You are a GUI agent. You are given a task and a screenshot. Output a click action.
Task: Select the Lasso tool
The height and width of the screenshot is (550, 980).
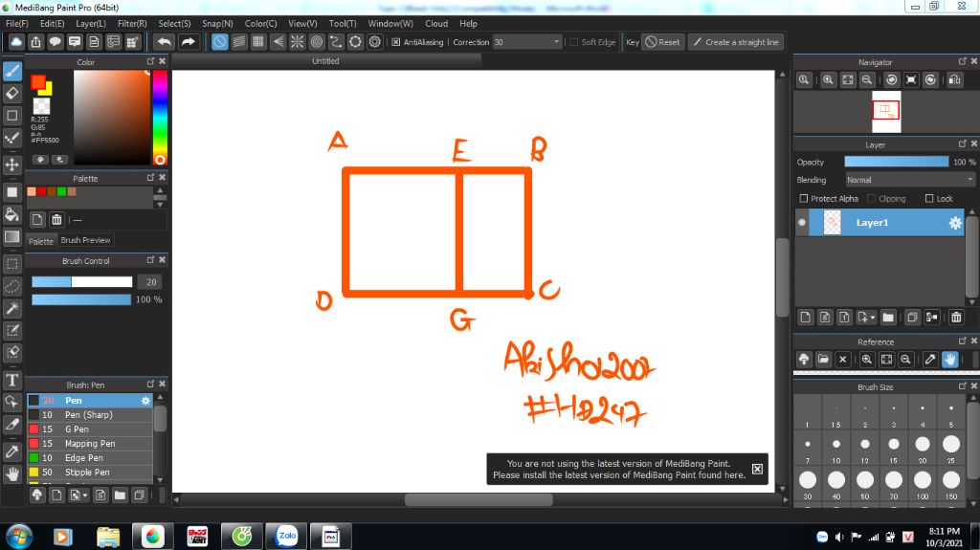click(11, 286)
